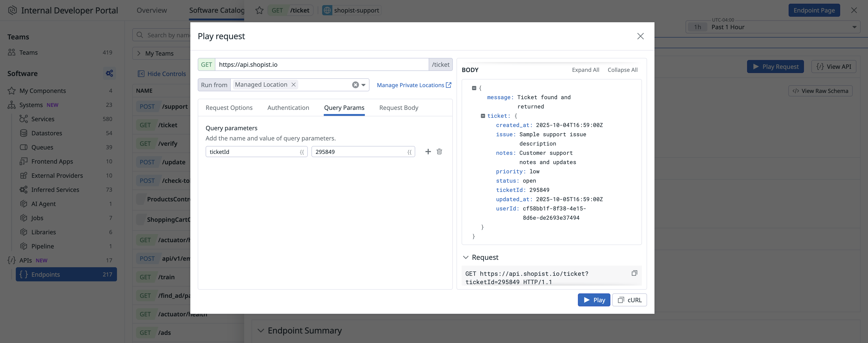Switch to the Request Options tab

[229, 108]
